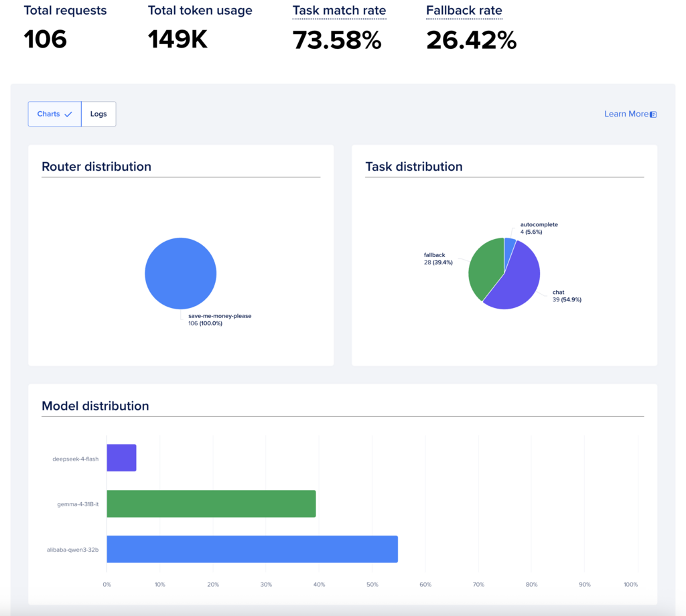Switch to the Logs tab
The height and width of the screenshot is (616, 686).
click(98, 114)
